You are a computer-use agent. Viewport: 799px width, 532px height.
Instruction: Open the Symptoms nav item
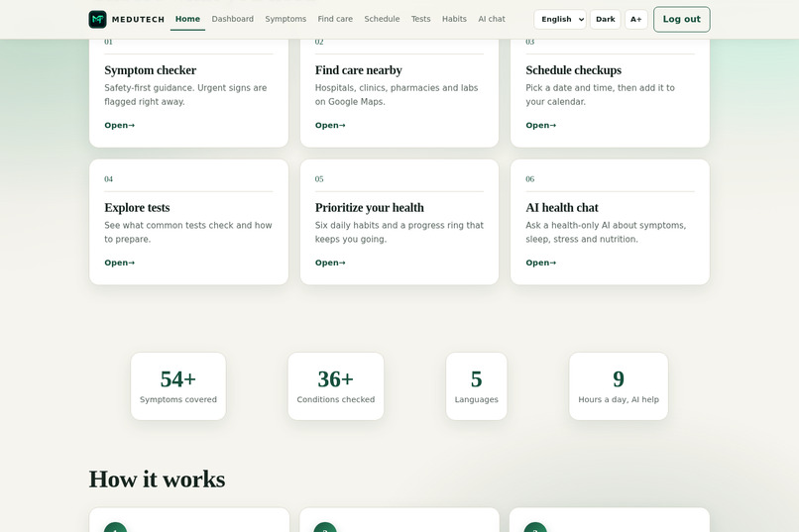[x=285, y=19]
